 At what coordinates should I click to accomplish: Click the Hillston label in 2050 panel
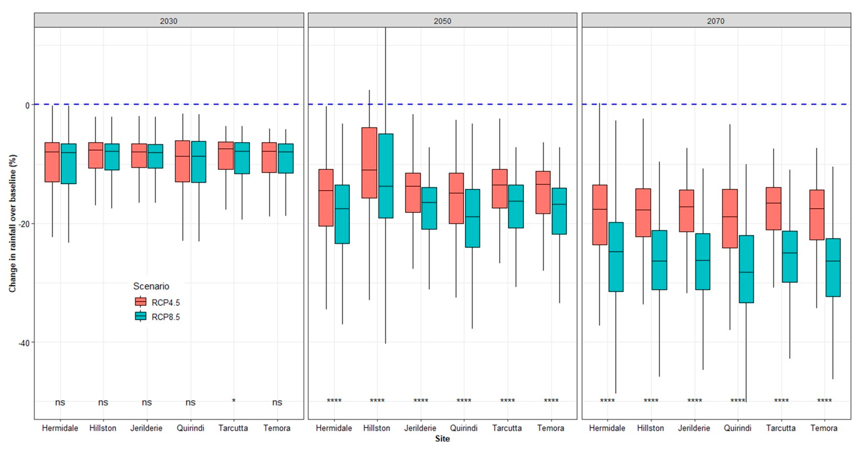pos(376,428)
